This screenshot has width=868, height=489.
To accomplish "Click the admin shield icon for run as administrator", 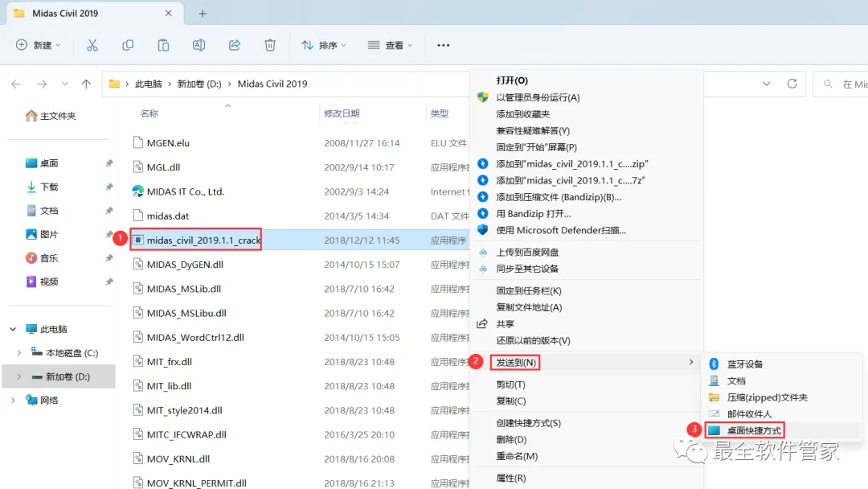I will tap(483, 97).
